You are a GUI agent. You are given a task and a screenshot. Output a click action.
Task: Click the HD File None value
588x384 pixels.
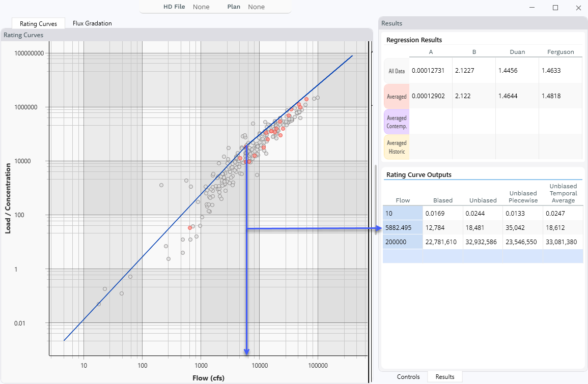[x=201, y=7]
